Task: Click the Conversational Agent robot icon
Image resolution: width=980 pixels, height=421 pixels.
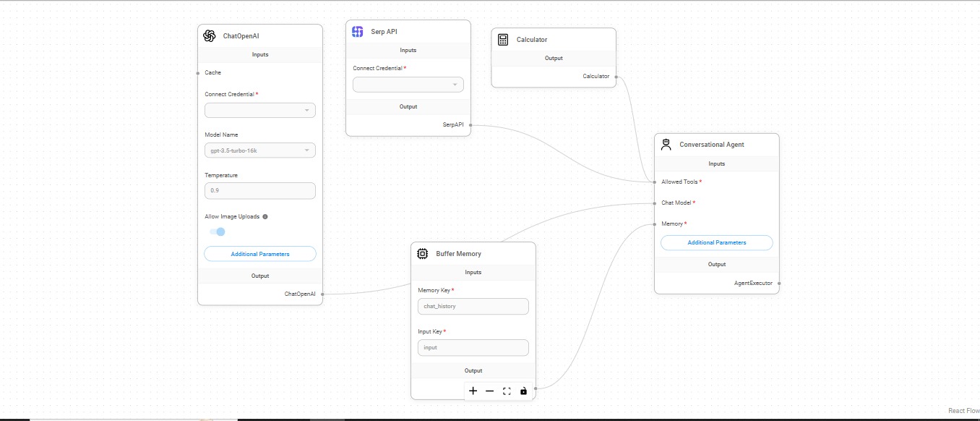Action: pyautogui.click(x=666, y=145)
